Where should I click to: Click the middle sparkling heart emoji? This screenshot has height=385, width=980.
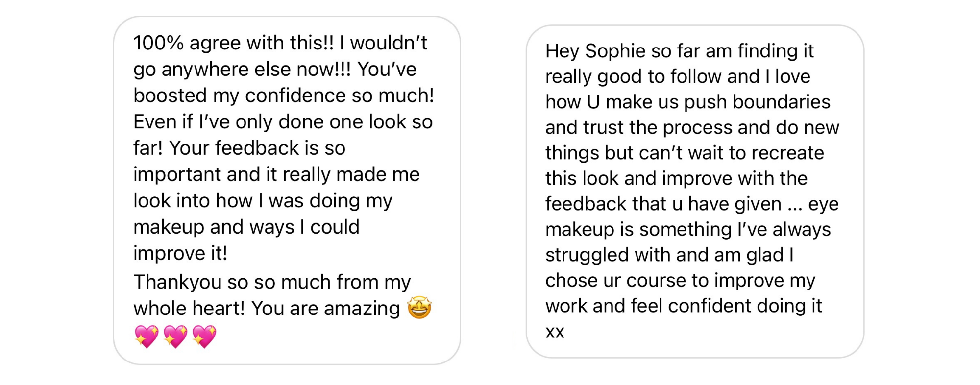pyautogui.click(x=175, y=336)
